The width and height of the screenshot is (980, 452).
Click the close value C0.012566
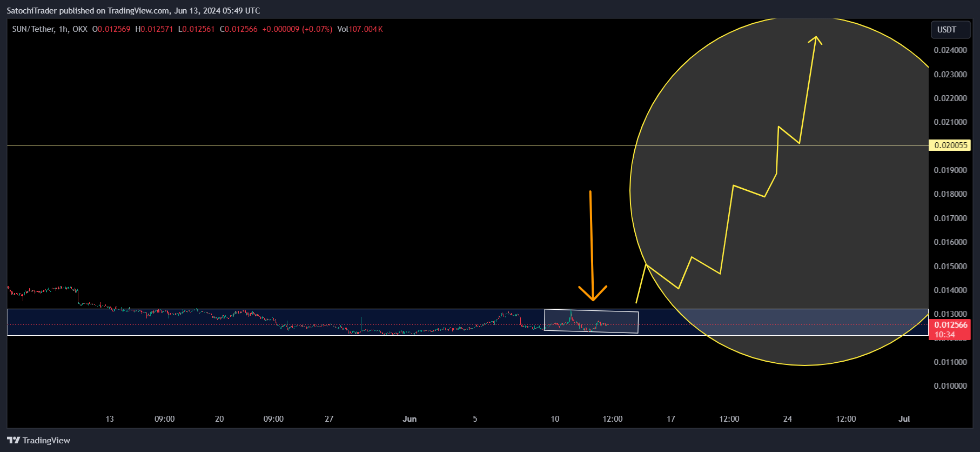point(239,29)
